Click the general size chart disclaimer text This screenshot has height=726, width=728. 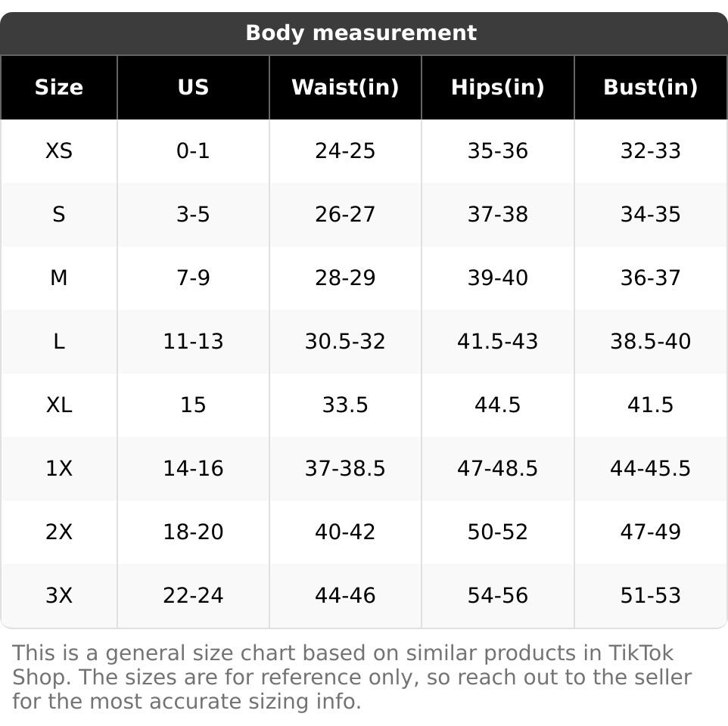click(352, 677)
